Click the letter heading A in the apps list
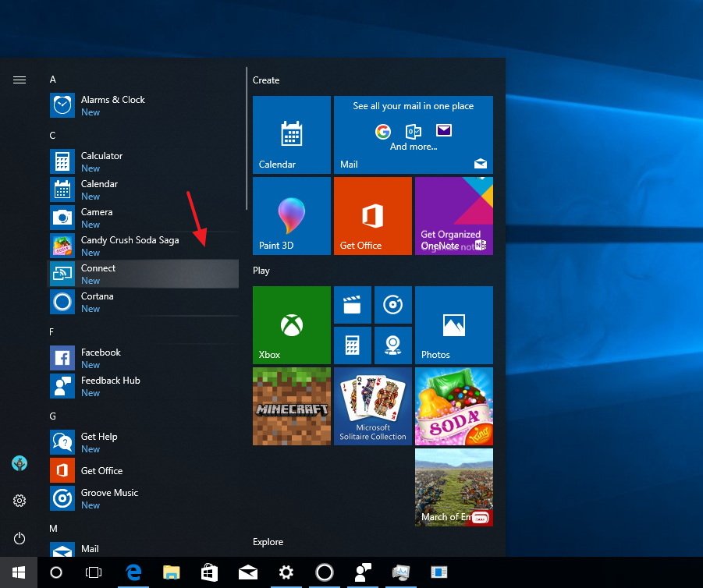The image size is (703, 588). [52, 79]
